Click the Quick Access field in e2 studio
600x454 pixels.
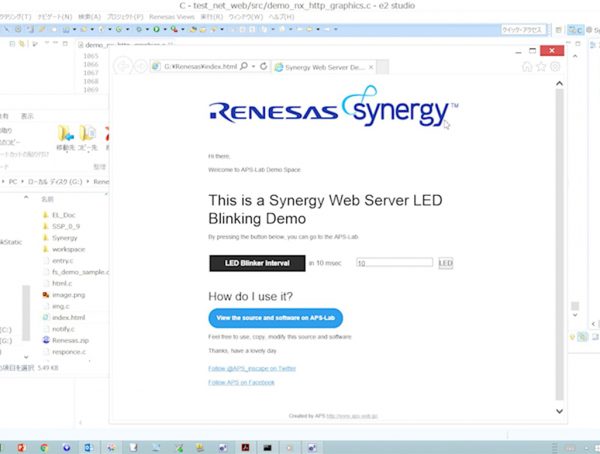pyautogui.click(x=523, y=30)
